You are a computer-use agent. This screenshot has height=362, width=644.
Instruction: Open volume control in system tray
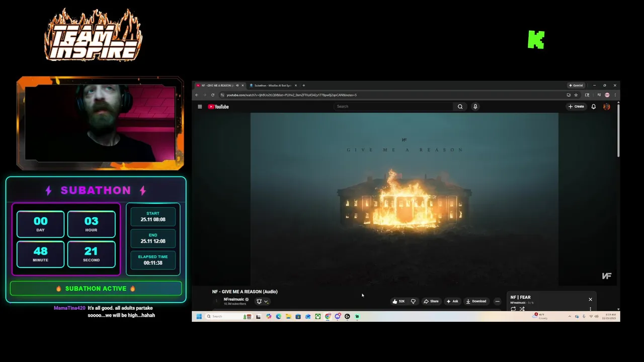[x=596, y=316]
